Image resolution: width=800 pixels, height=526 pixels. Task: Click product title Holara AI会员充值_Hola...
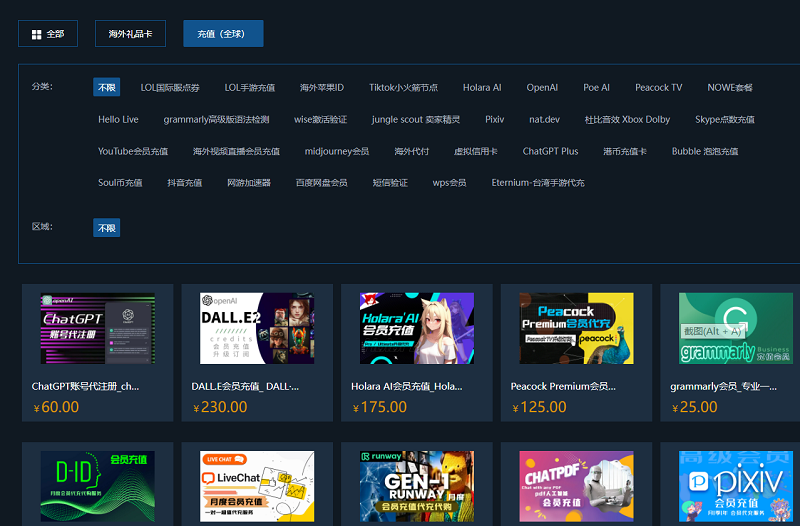pyautogui.click(x=407, y=386)
